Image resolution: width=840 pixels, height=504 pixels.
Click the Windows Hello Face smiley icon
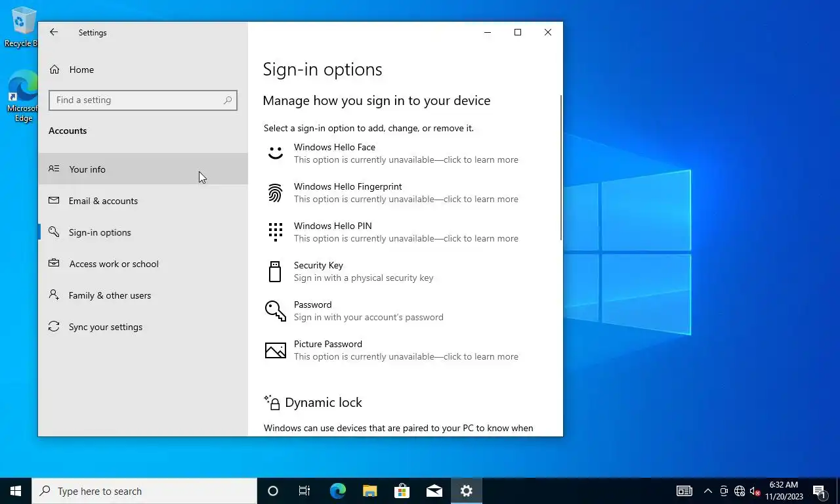coord(276,154)
